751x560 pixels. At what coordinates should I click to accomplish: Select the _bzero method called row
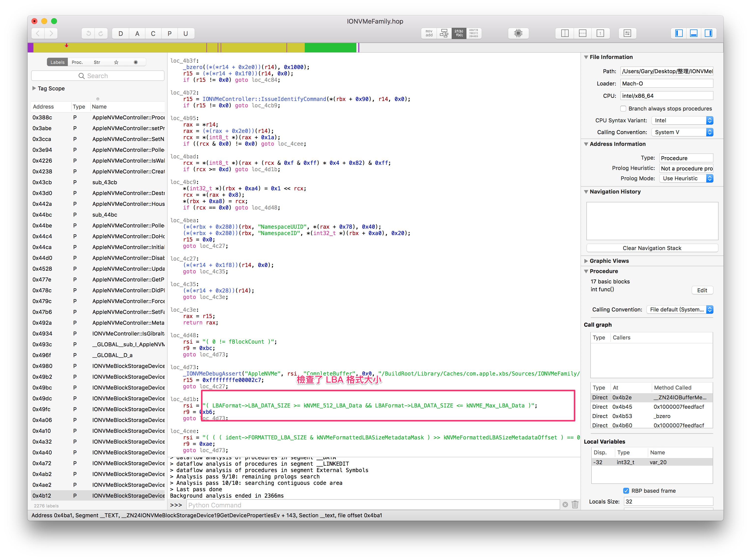[x=651, y=416]
